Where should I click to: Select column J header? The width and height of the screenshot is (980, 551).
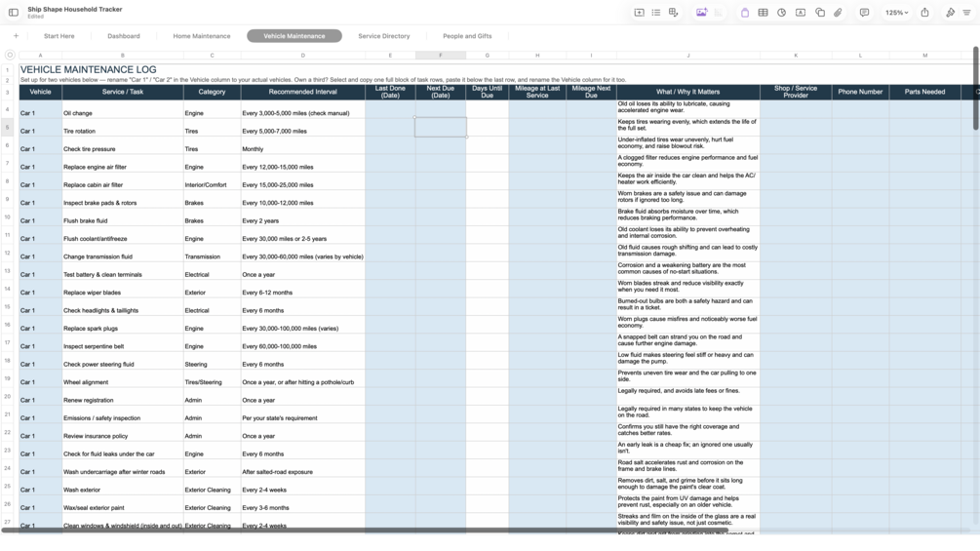click(688, 56)
